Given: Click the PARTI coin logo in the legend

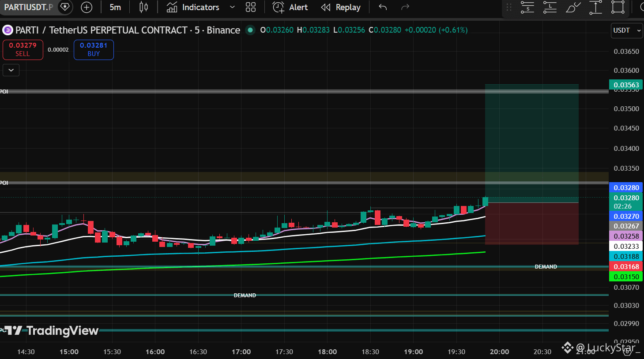Looking at the screenshot, I should [8, 30].
